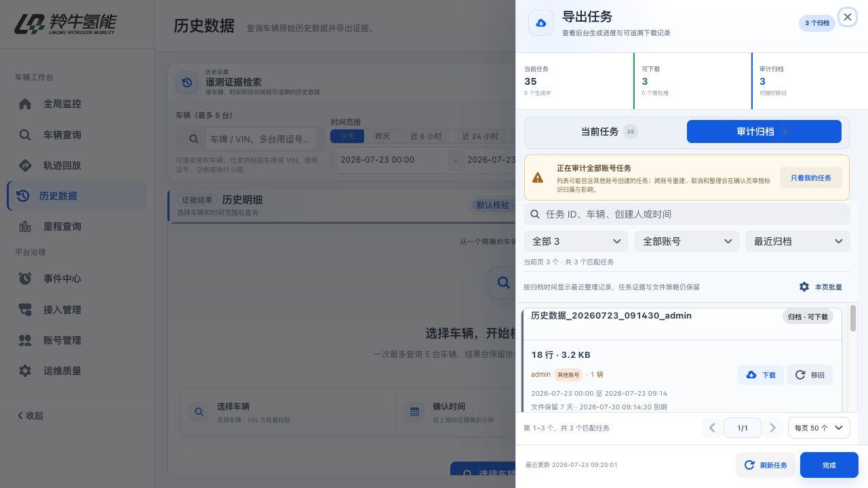Click 当前任务 35 summary card
This screenshot has height=488, width=868.
pyautogui.click(x=574, y=81)
